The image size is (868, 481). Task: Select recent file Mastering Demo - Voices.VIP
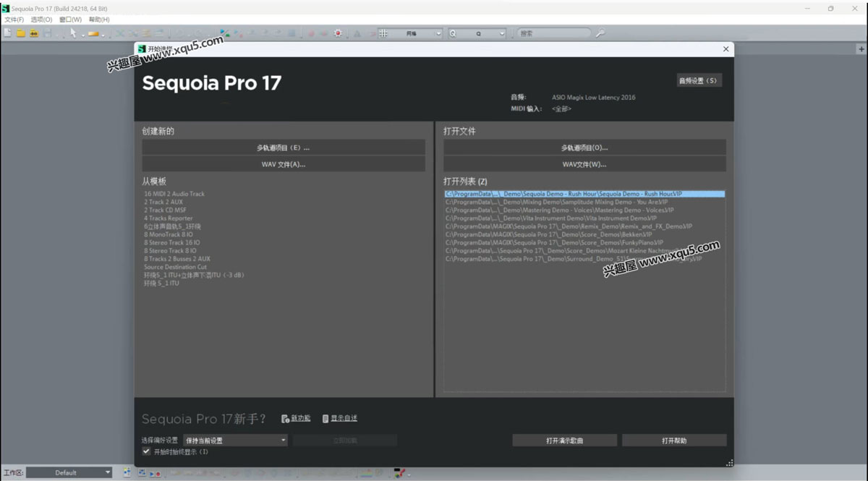click(x=559, y=210)
